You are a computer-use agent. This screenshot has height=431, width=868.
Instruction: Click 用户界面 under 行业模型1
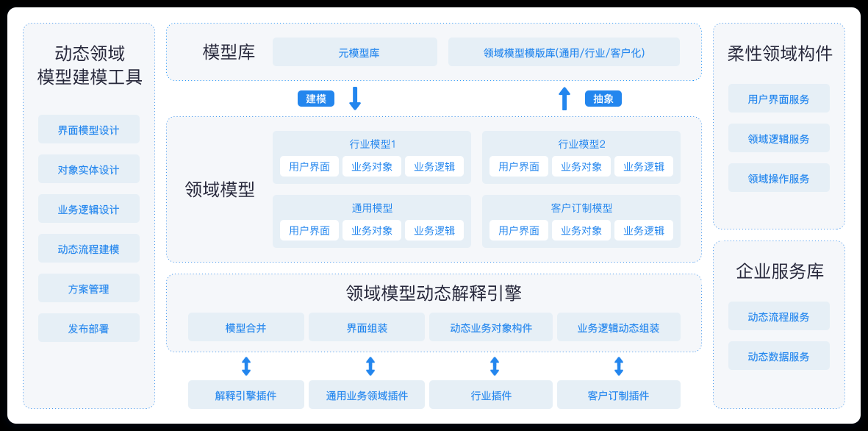click(x=309, y=166)
